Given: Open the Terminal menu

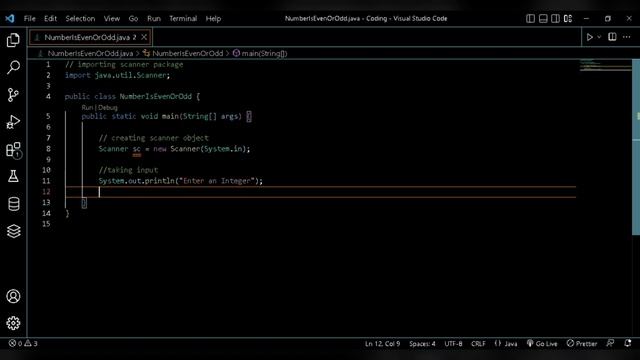Looking at the screenshot, I should click(x=183, y=18).
